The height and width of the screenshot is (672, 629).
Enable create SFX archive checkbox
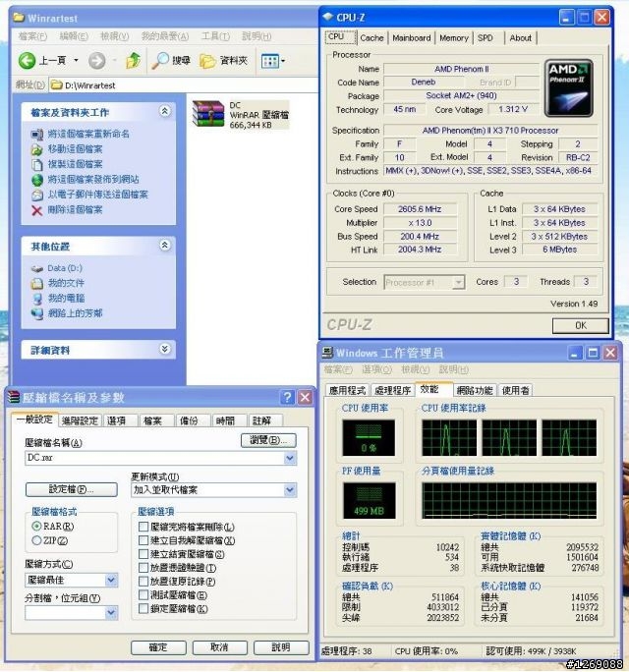[x=143, y=540]
